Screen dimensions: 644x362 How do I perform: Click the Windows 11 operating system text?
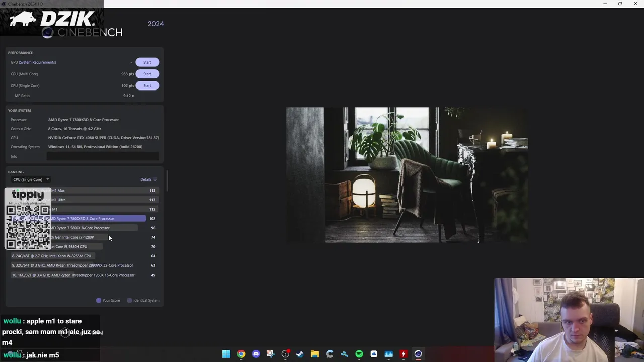(x=95, y=147)
